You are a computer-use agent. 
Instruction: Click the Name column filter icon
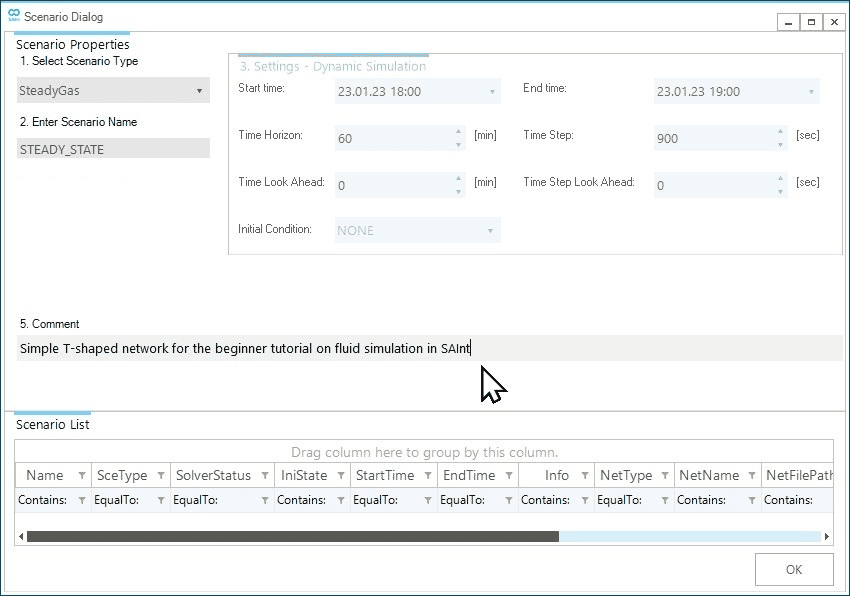[78, 476]
